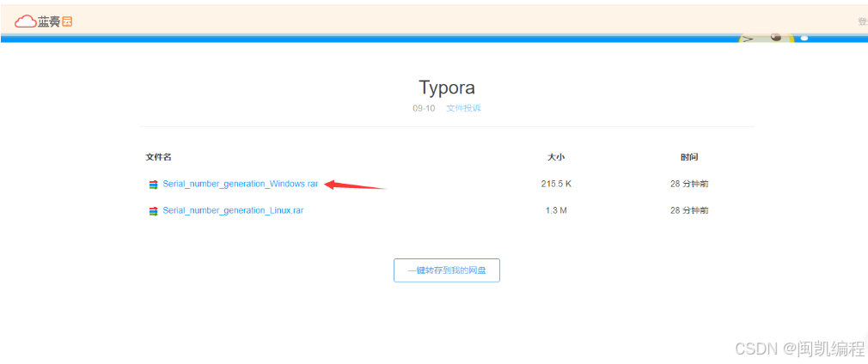Click the 大小 column header
Viewport: 868px width, 364px height.
(x=556, y=157)
